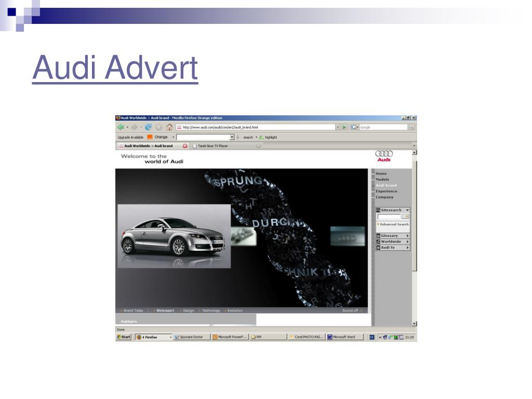Select the Design section
Viewport: 532px width, 399px height.
click(x=188, y=311)
